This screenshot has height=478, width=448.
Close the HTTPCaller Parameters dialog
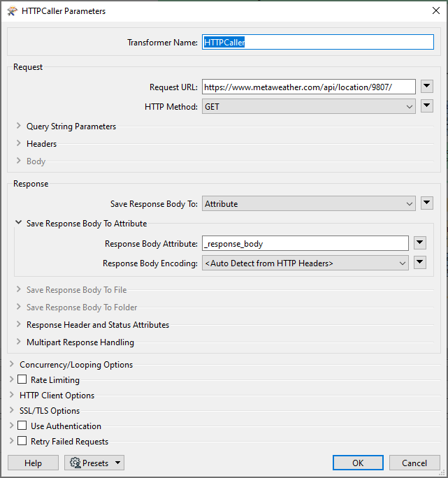436,10
